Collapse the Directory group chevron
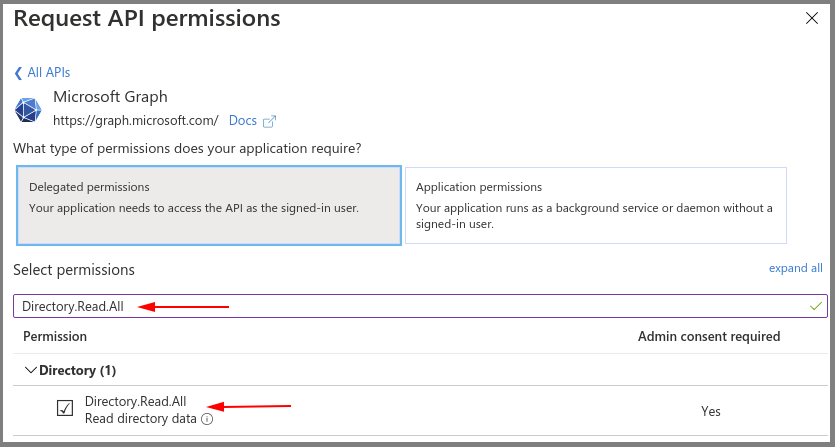 click(29, 370)
